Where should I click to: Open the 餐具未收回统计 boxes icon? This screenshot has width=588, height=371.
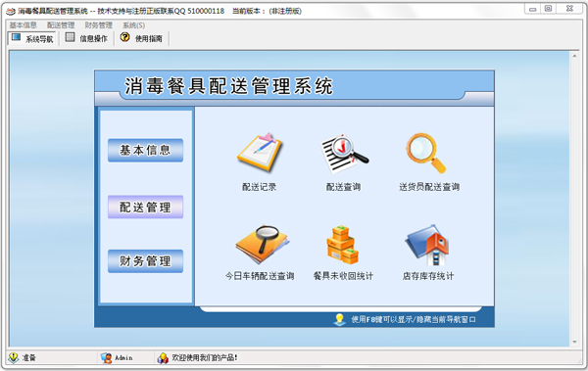pyautogui.click(x=342, y=245)
